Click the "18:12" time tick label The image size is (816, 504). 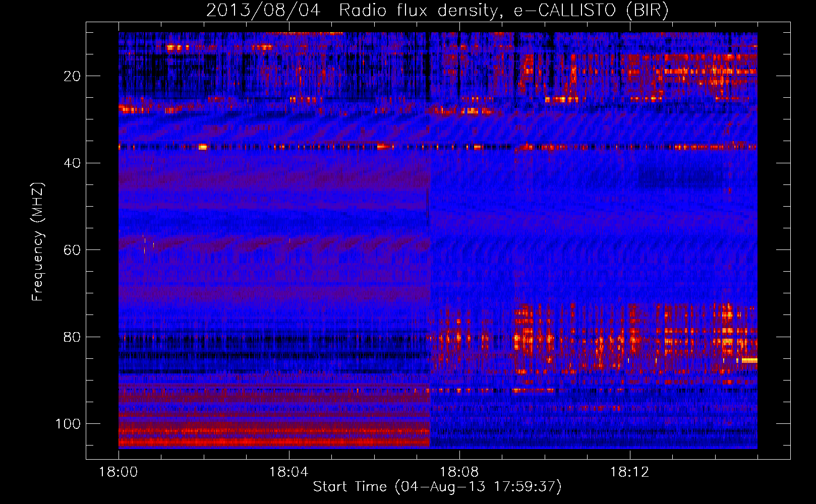tap(629, 472)
